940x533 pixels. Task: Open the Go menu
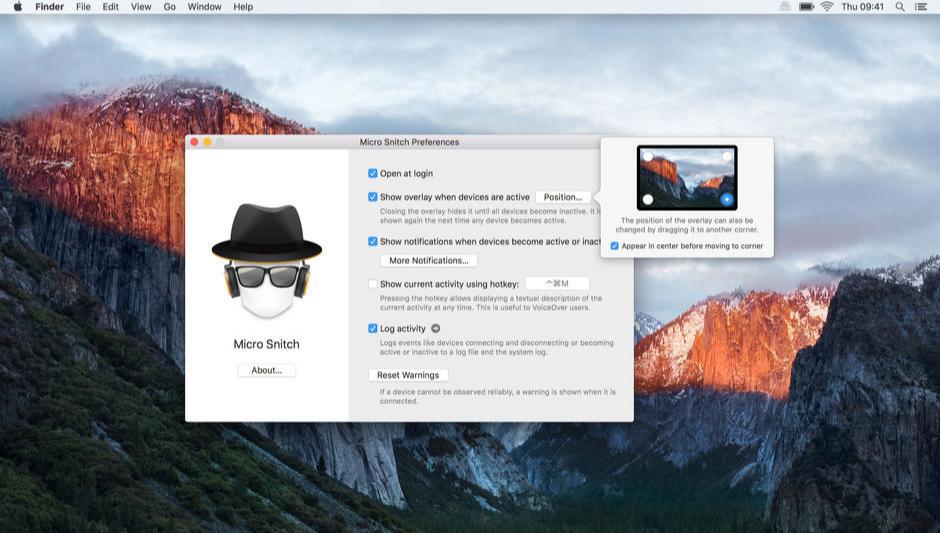[170, 7]
